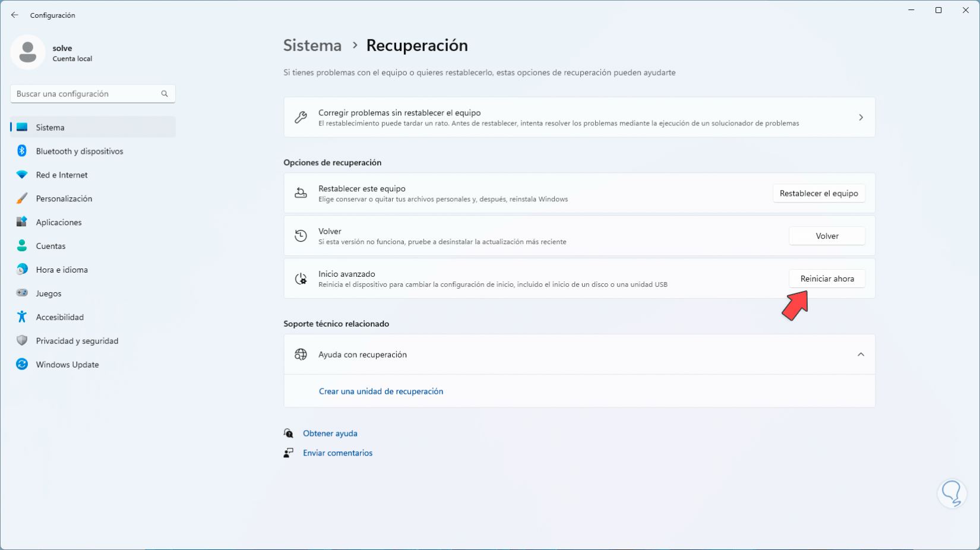Open Crear una unidad de recuperación link
The width and height of the screenshot is (980, 550).
click(381, 391)
